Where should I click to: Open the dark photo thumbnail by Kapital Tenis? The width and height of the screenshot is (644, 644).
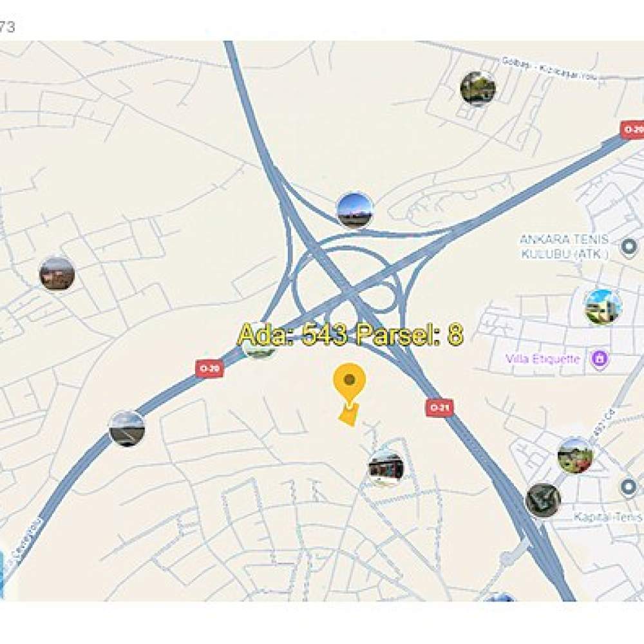coord(543,500)
